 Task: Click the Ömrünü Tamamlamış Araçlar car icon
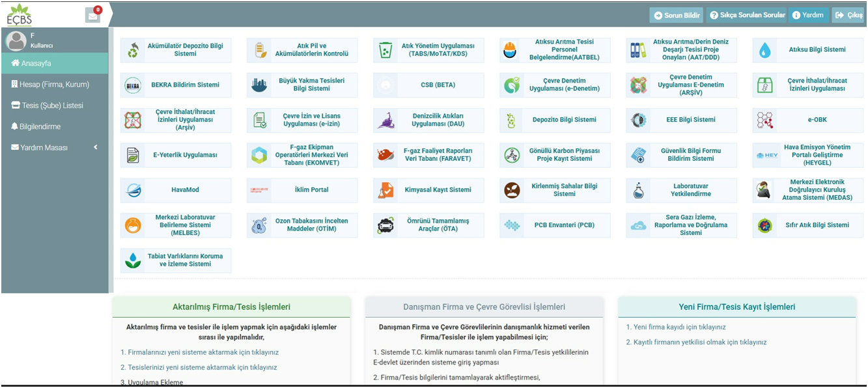click(x=385, y=226)
